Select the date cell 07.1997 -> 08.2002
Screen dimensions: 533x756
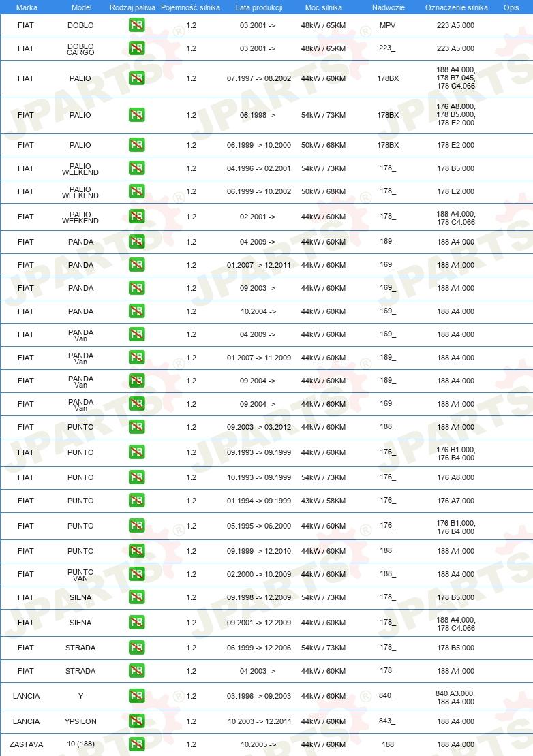pos(259,78)
